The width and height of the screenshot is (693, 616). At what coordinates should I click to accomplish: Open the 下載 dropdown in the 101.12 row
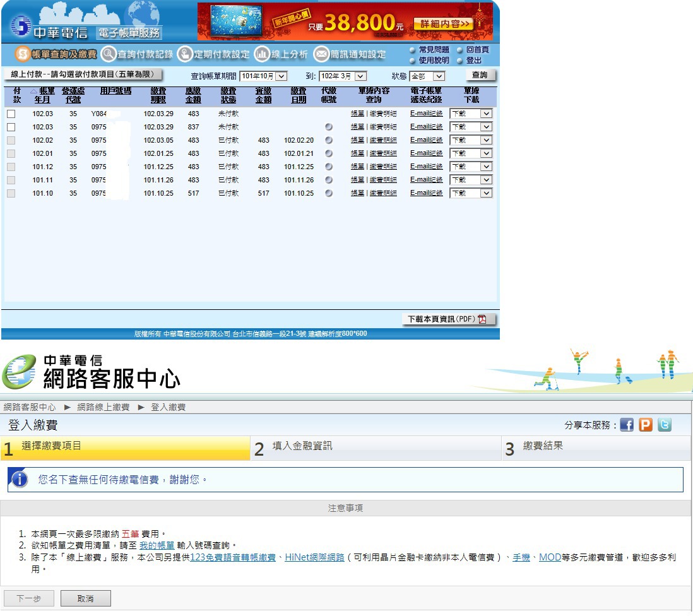point(471,167)
